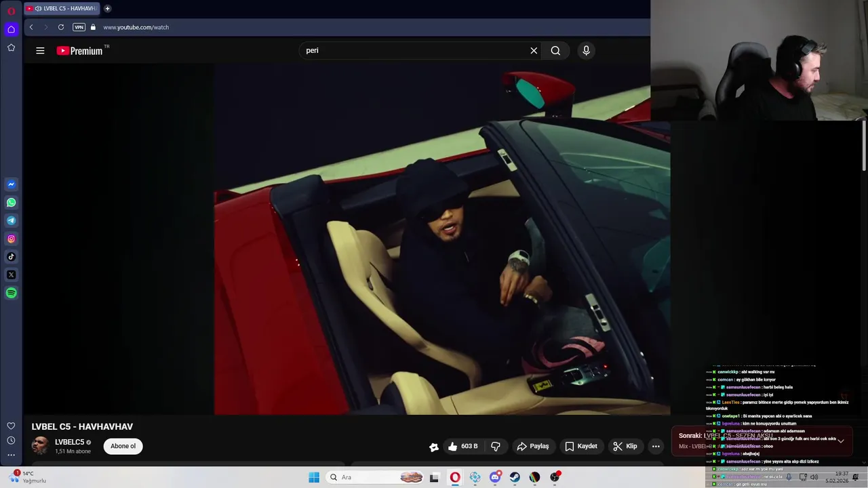
Task: Go back to previous page
Action: click(x=31, y=27)
